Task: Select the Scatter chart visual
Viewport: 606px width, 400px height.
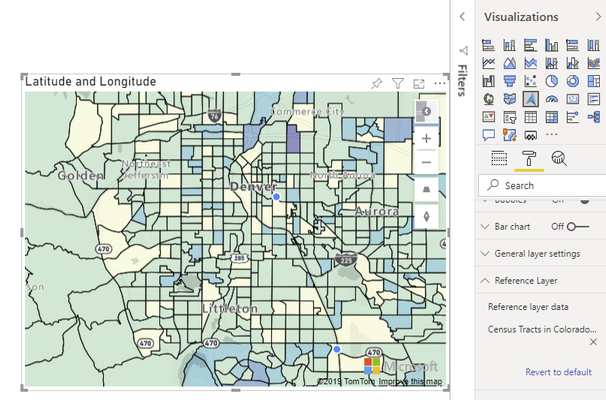Action: pos(531,81)
